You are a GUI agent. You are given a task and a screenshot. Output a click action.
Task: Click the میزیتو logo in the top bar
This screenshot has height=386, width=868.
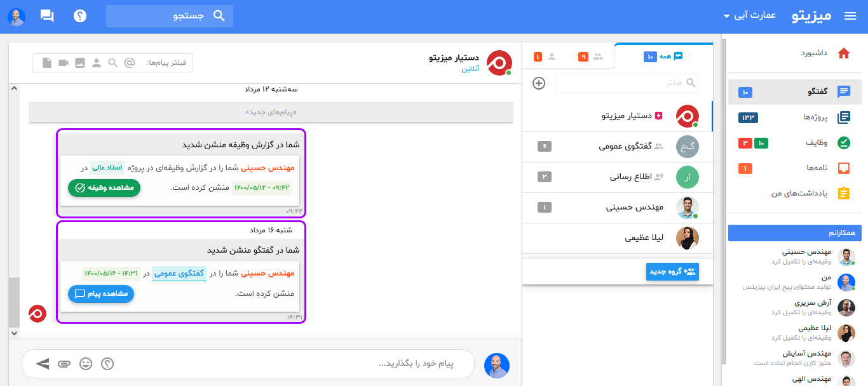(811, 17)
